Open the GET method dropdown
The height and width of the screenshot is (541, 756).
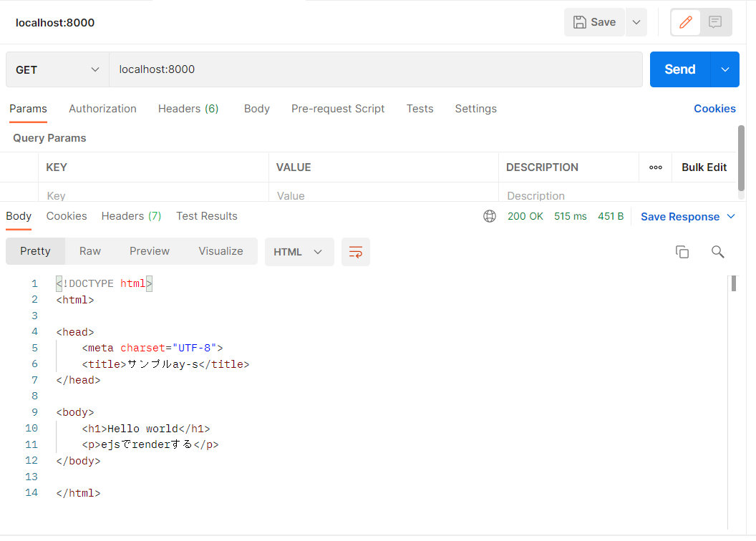57,69
